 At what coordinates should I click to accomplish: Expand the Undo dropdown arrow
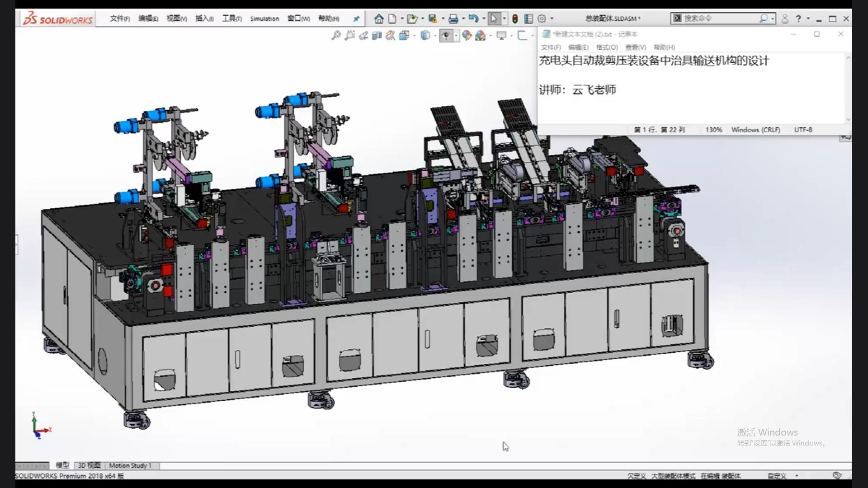pyautogui.click(x=484, y=19)
